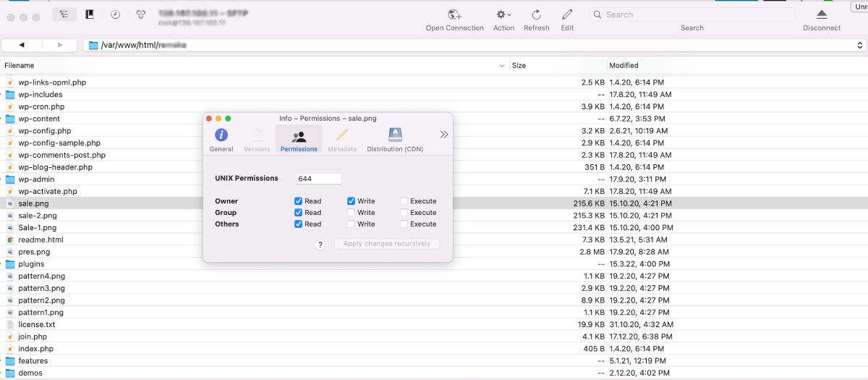Click the Disconnect eject icon

pos(822,14)
